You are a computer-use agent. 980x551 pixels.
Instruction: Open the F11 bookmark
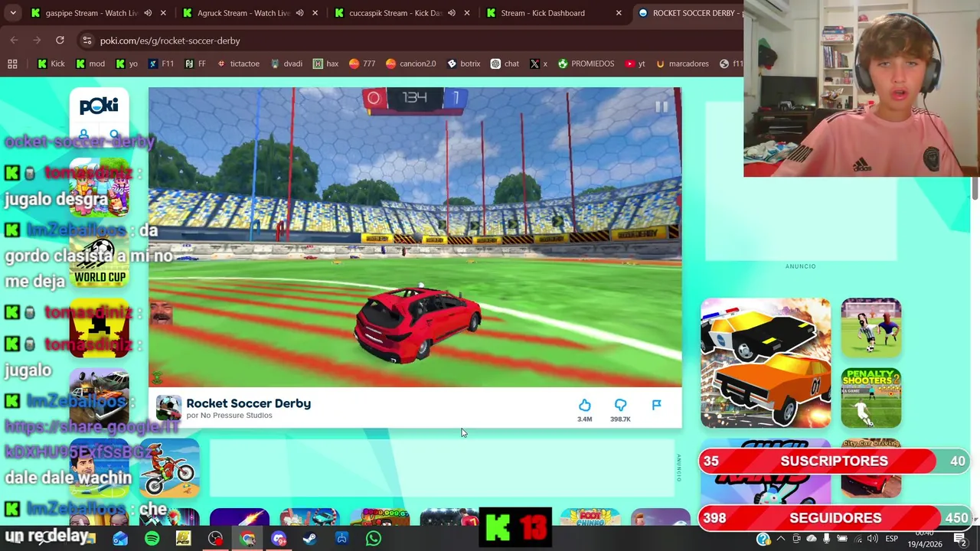pos(161,64)
